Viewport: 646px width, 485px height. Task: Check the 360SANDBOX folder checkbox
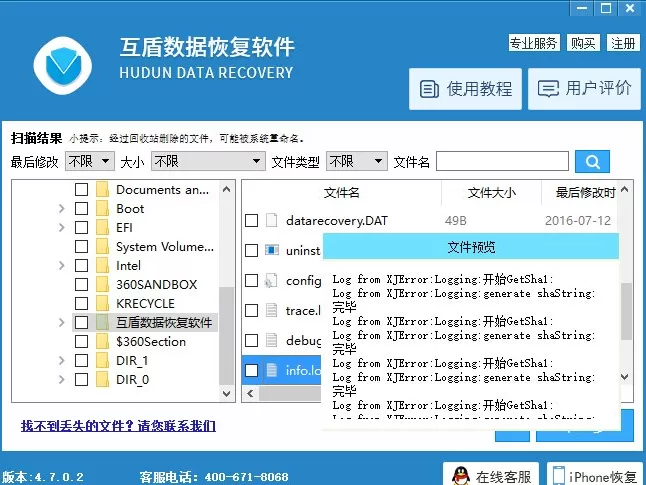coord(81,284)
